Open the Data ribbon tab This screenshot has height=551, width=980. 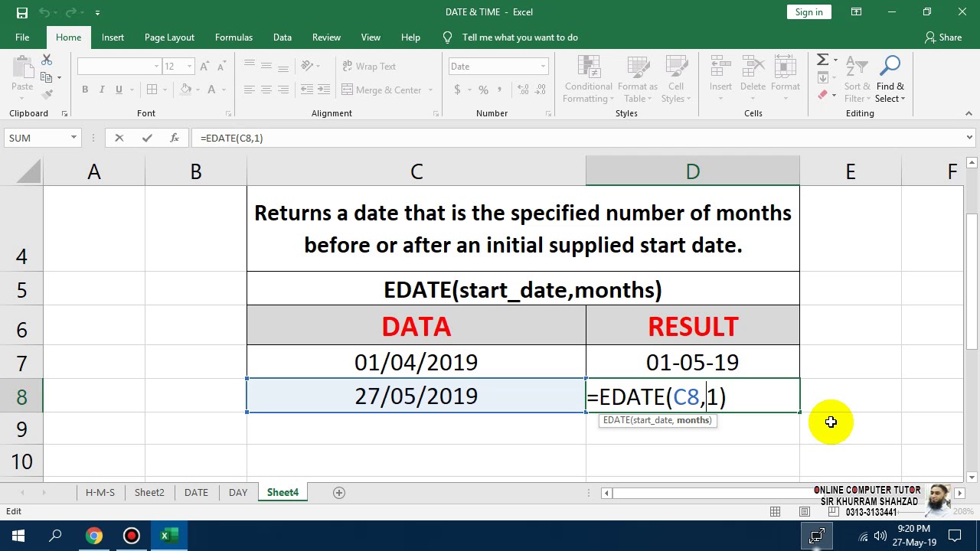click(x=283, y=37)
